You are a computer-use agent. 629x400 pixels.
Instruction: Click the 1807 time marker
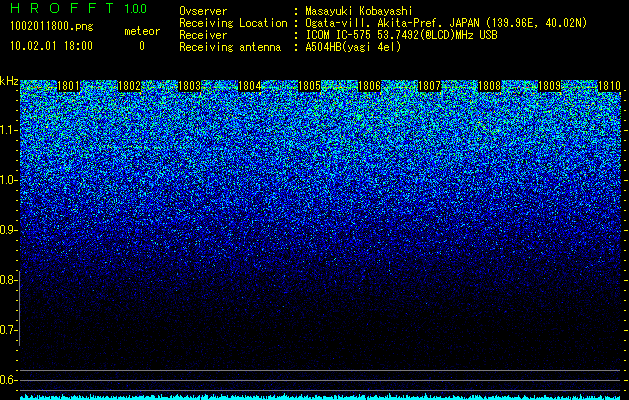click(x=430, y=86)
